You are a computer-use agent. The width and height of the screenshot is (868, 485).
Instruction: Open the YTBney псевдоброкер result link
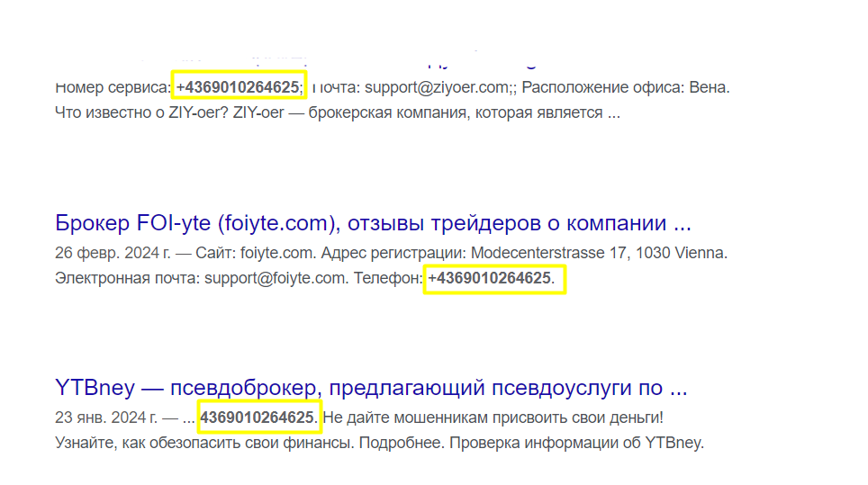pyautogui.click(x=371, y=388)
